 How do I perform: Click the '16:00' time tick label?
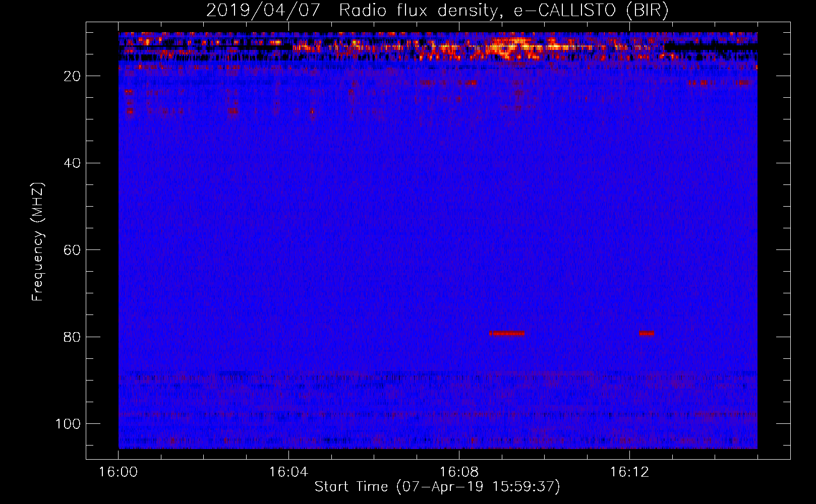click(x=118, y=472)
